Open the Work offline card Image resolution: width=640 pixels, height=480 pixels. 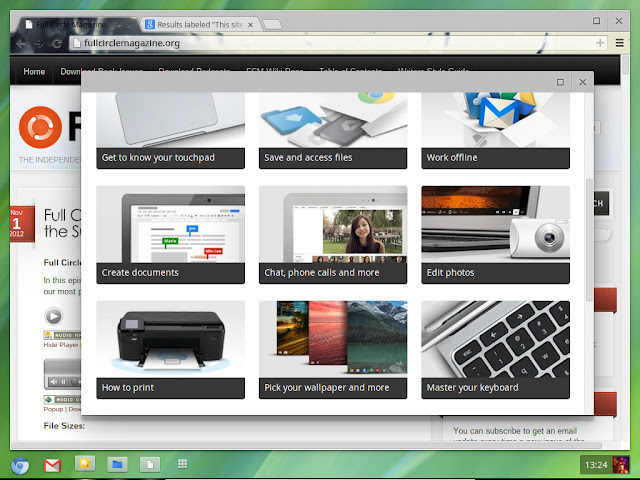coord(496,131)
